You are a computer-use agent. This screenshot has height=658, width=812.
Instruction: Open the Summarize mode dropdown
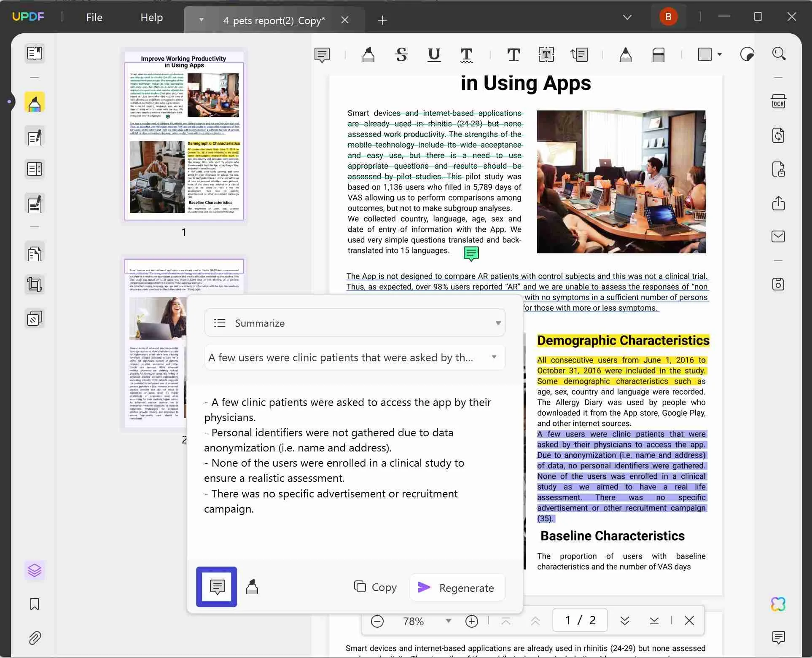[498, 322]
